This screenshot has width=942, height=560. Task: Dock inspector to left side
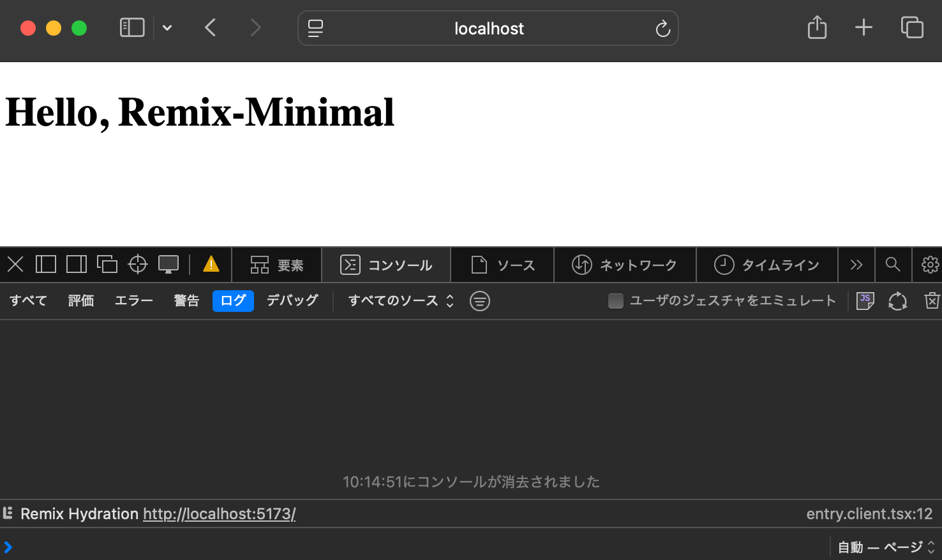coord(46,264)
